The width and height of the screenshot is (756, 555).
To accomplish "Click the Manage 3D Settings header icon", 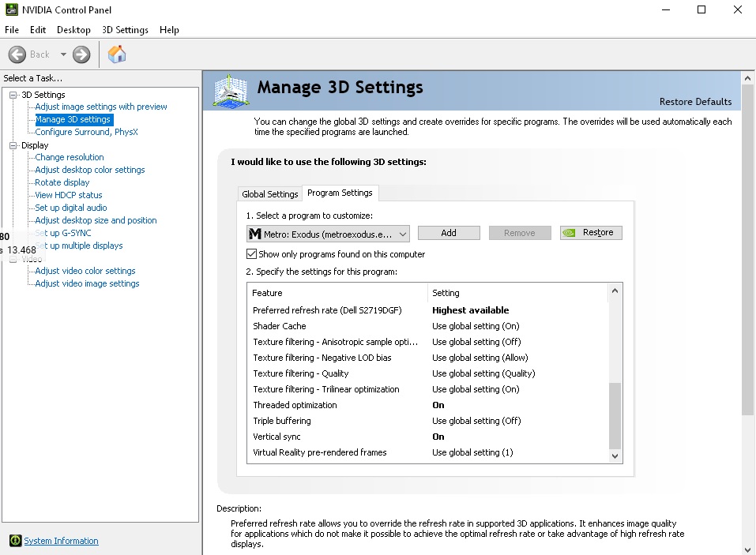I will point(230,91).
